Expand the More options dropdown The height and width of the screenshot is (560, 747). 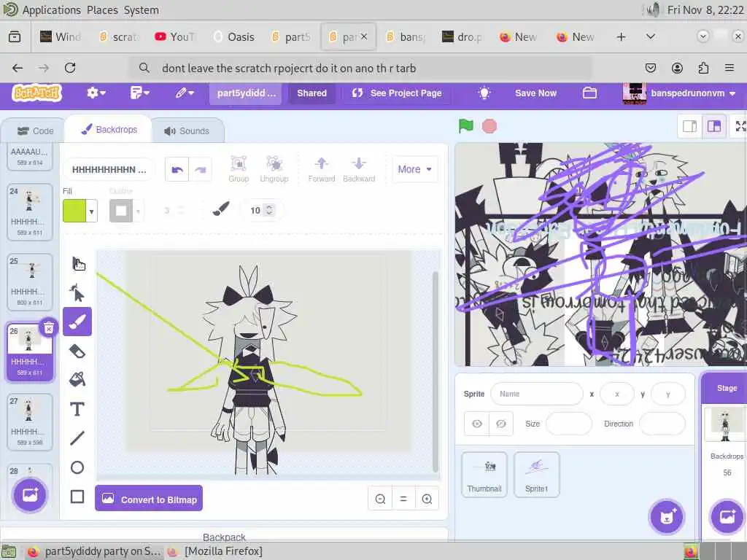coord(414,169)
